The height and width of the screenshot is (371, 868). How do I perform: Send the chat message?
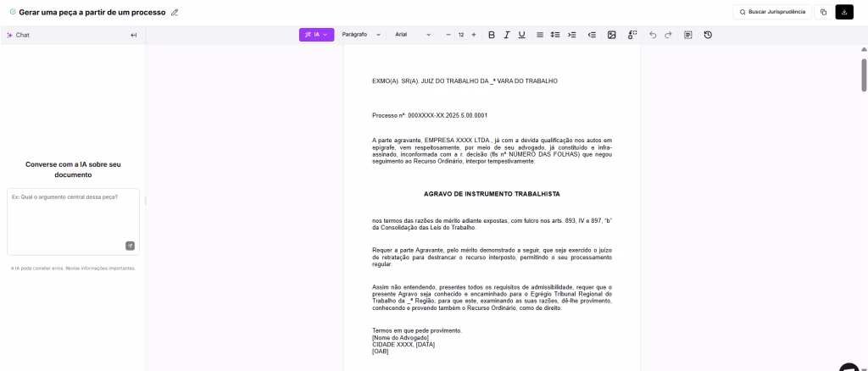(130, 246)
